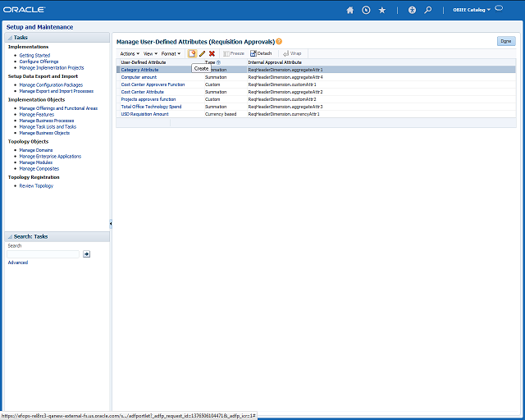Collapse the Search: Tasks panel

10,237
